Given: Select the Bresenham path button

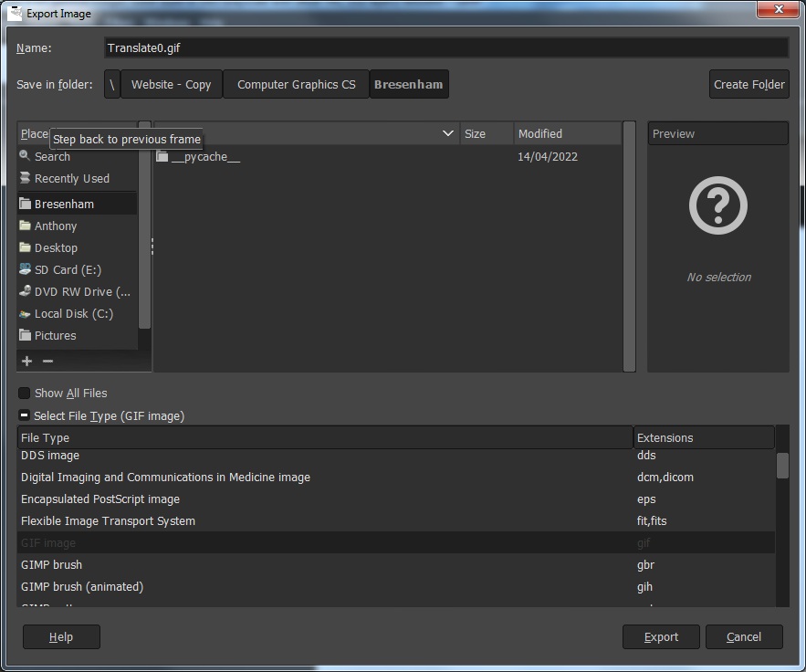Looking at the screenshot, I should coord(409,84).
